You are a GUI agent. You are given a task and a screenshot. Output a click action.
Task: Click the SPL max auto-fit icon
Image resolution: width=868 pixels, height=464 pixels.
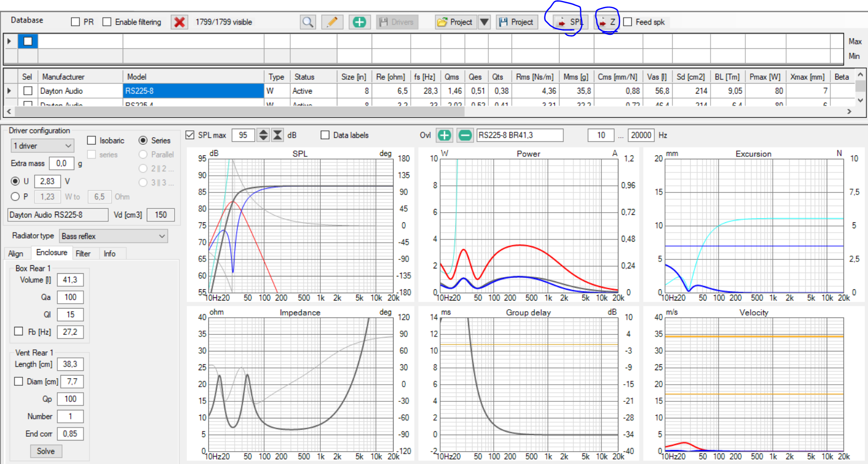277,135
